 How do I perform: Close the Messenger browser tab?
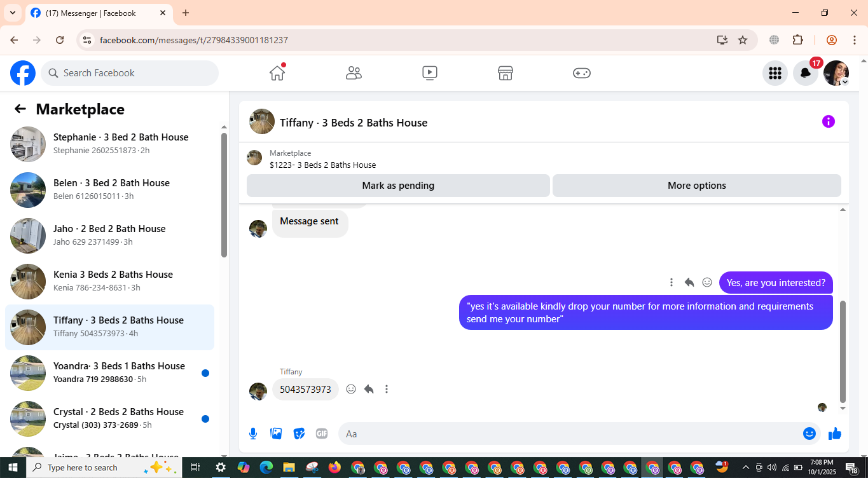click(163, 13)
